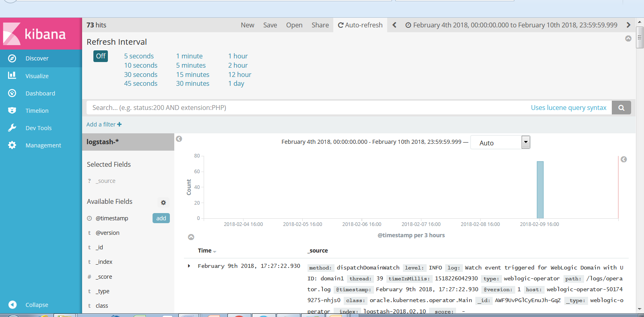This screenshot has width=644, height=317.
Task: Open the Management gear icon
Action: pyautogui.click(x=12, y=145)
